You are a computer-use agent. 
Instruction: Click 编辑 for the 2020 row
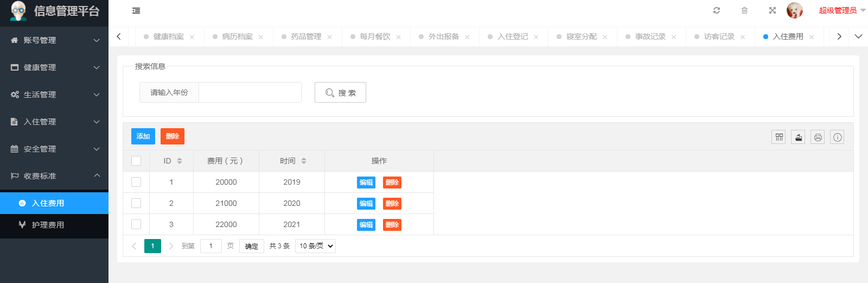pos(366,204)
